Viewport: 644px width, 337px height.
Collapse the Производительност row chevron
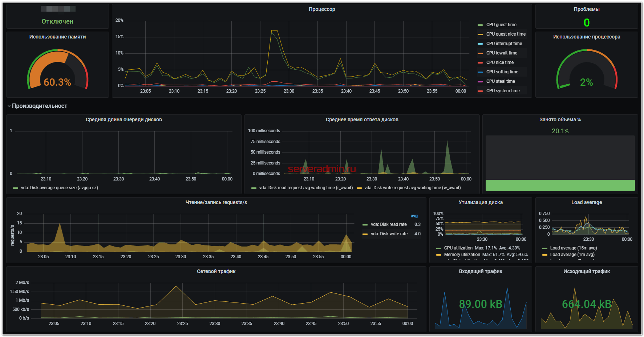(x=9, y=106)
